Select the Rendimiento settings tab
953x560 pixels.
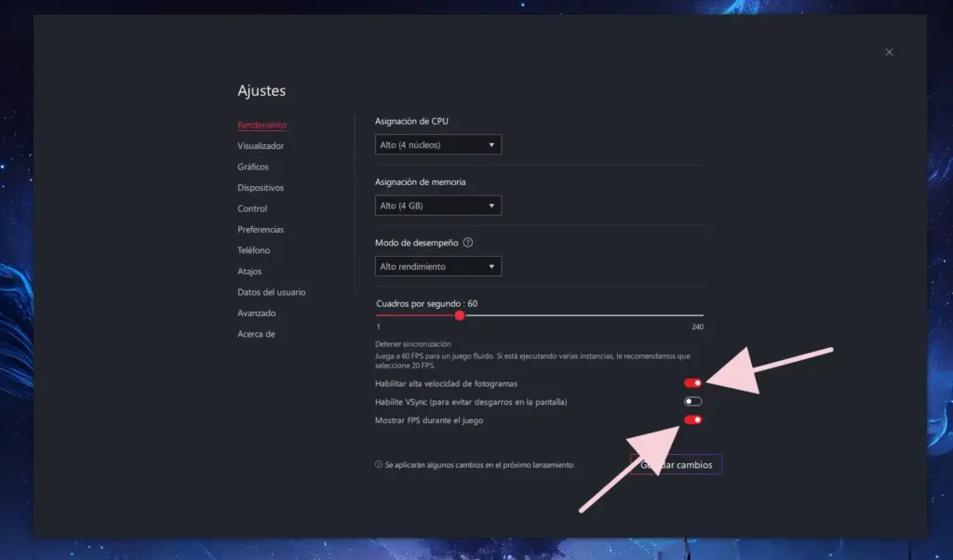click(262, 125)
